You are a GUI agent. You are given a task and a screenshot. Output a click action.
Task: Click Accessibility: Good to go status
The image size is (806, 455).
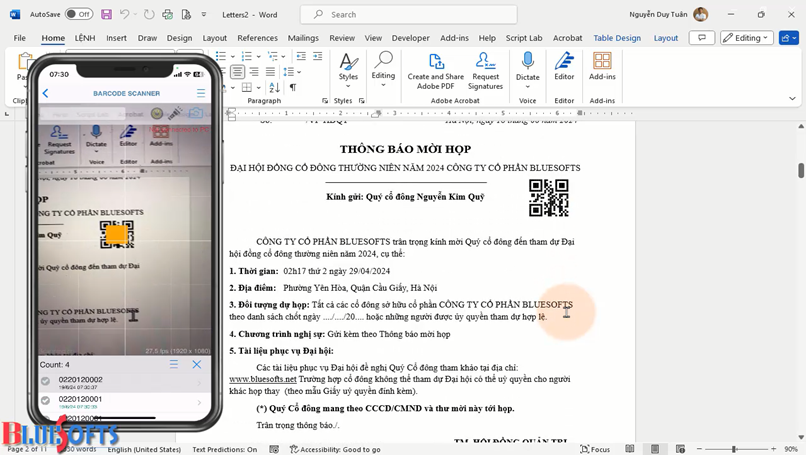click(x=335, y=449)
